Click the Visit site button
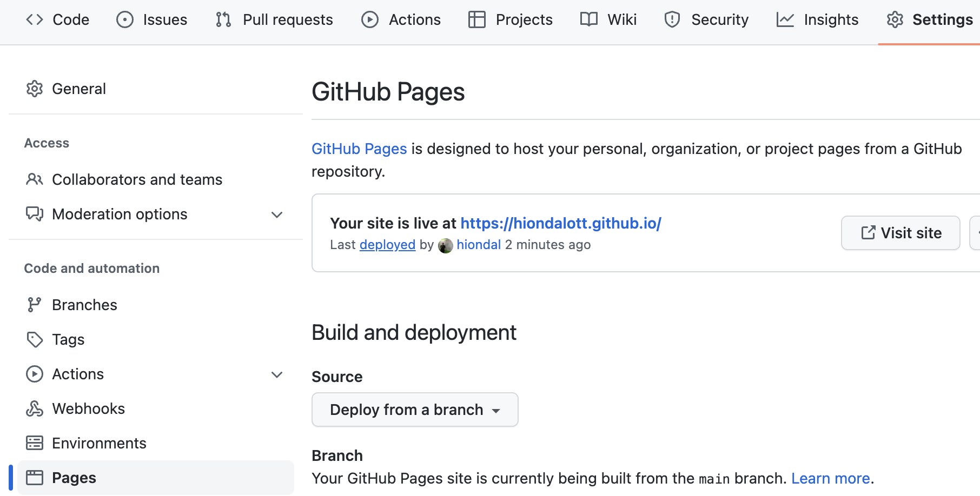The image size is (980, 496). (x=900, y=233)
